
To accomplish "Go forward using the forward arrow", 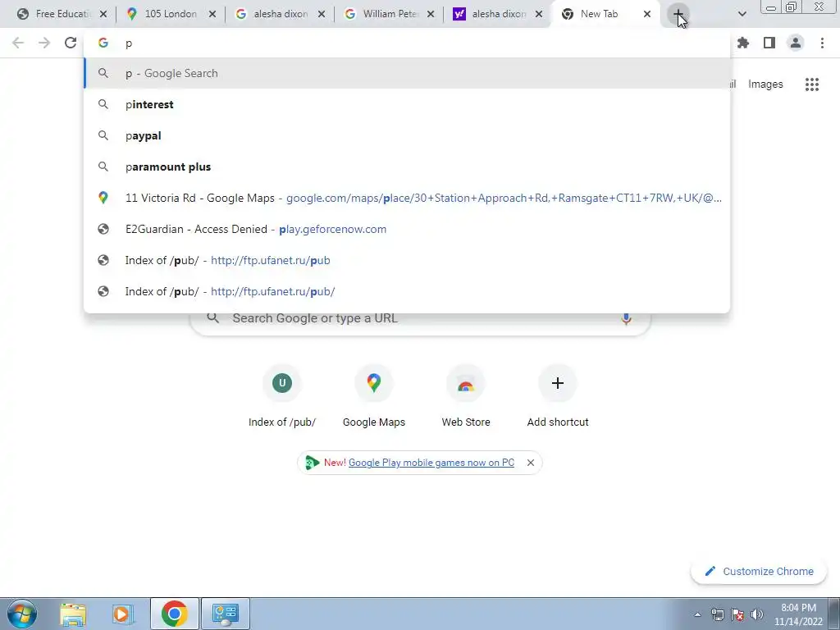I will point(44,43).
